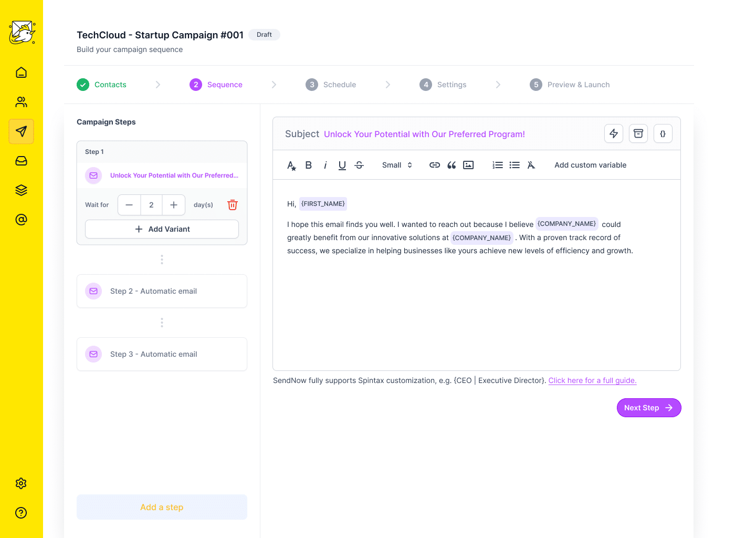Go to the Schedule step tab

(x=331, y=85)
